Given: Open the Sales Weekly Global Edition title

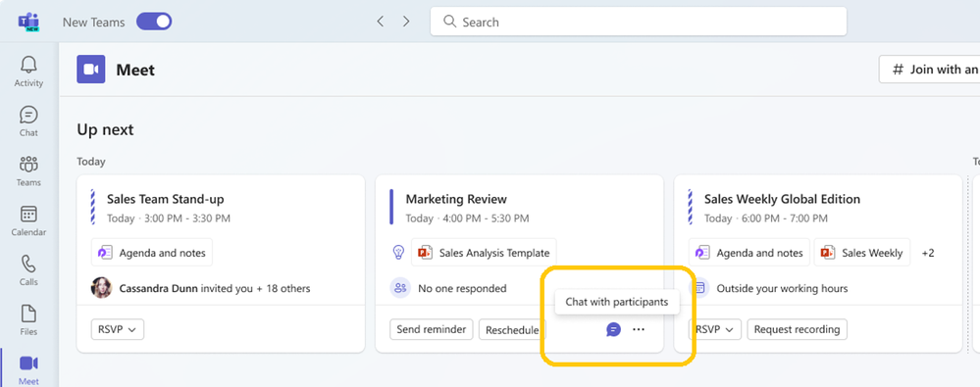Looking at the screenshot, I should (x=782, y=199).
